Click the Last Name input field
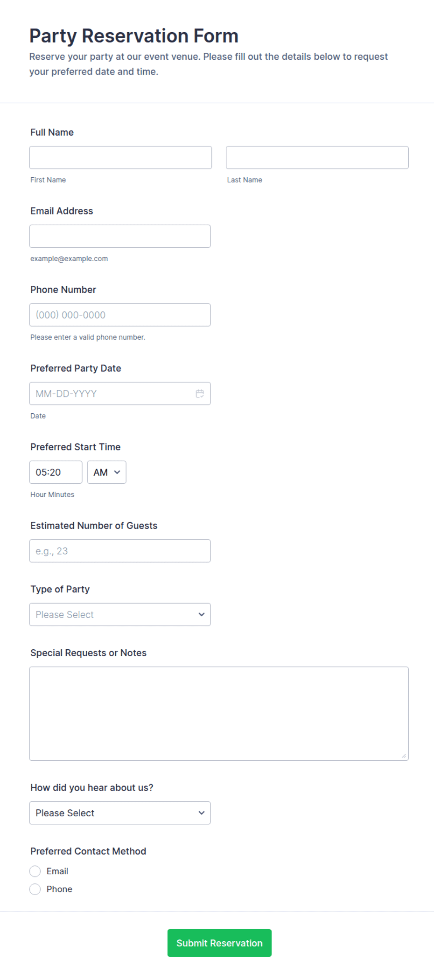The width and height of the screenshot is (434, 980). [x=317, y=158]
